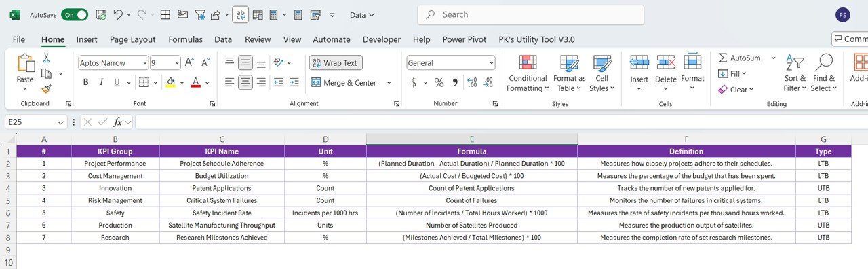This screenshot has width=868, height=269.
Task: Click the Insert Function fx icon
Action: (117, 122)
